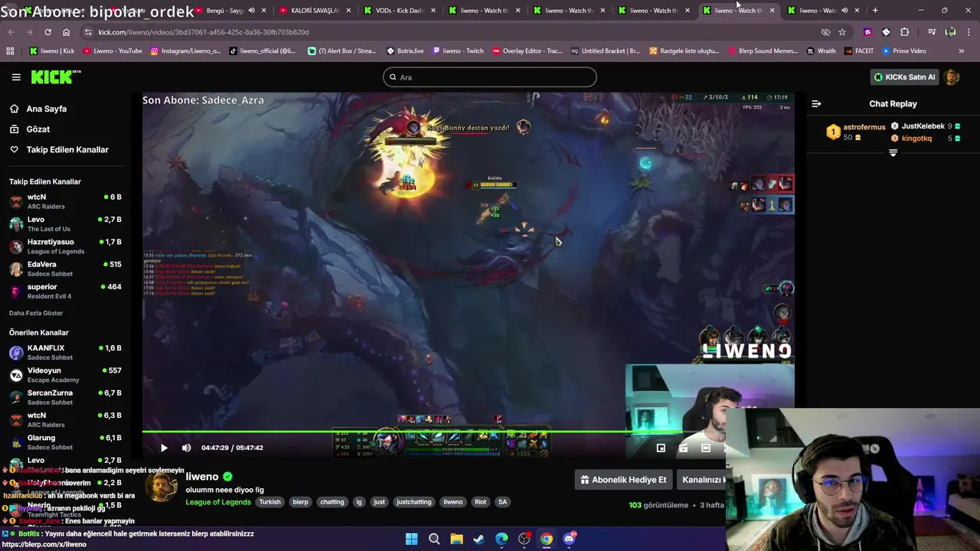Screen dimensions: 980x551
Task: Select the blerp tag
Action: 300,502
